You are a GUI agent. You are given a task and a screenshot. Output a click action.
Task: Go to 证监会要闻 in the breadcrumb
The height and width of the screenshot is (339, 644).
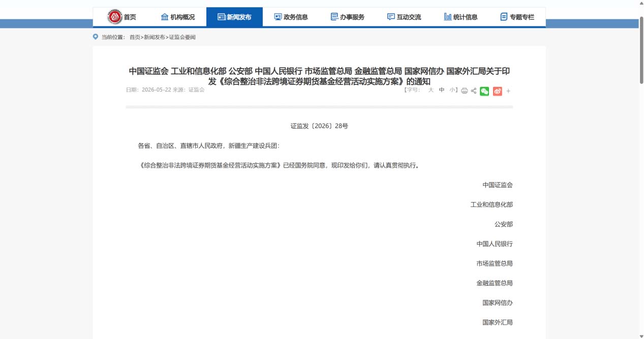click(182, 38)
